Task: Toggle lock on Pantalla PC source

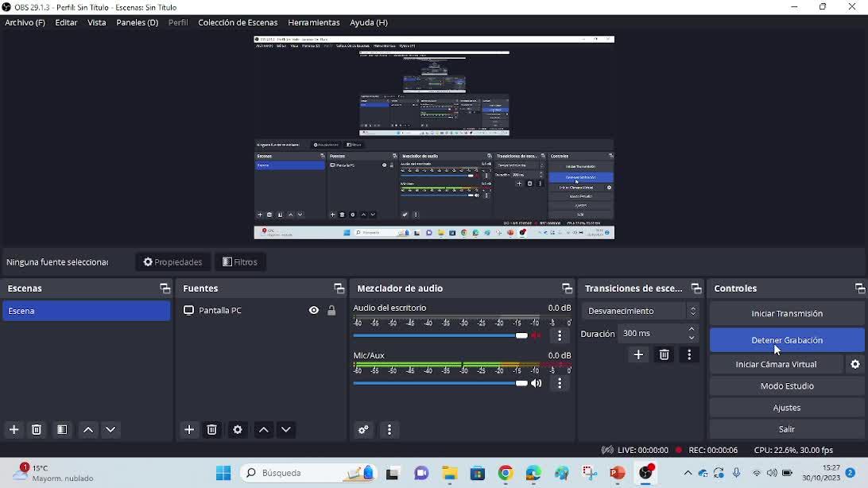Action: click(x=331, y=311)
